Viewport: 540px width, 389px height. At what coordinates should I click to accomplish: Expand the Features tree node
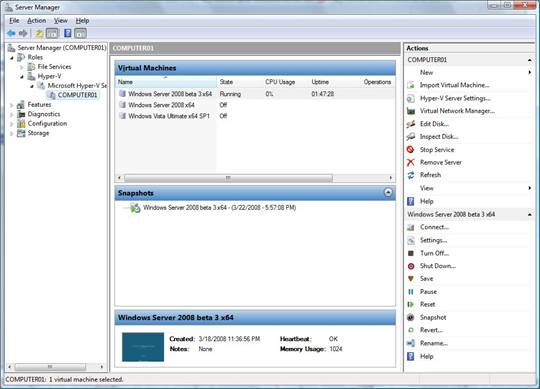(12, 105)
